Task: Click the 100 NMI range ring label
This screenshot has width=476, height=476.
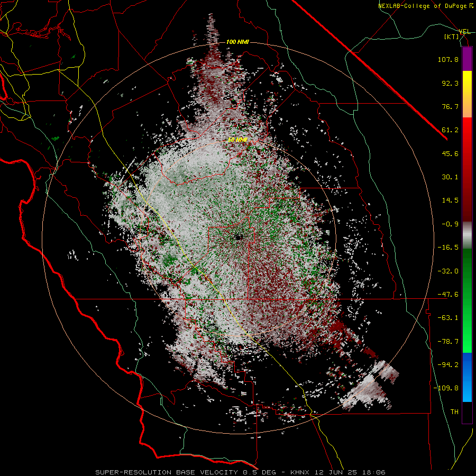Action: coord(237,42)
